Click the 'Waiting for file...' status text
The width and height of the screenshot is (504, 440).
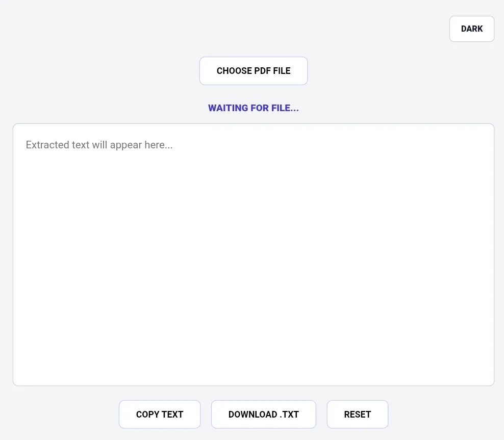[x=254, y=108]
